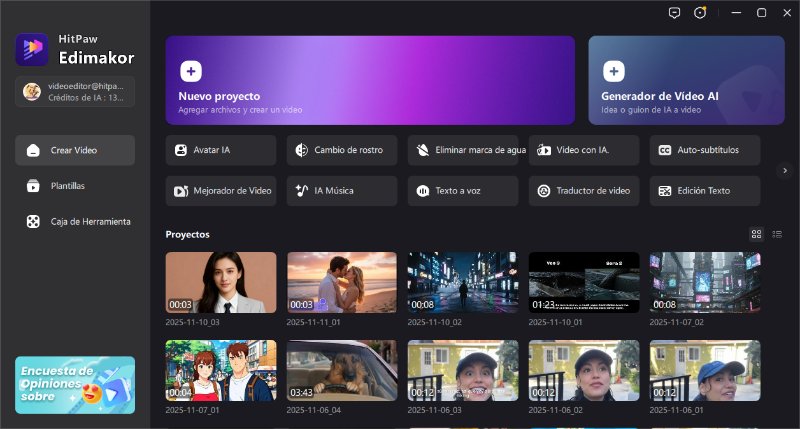Screen dimensions: 800x429
Task: Switch projects to list view
Action: pos(777,234)
